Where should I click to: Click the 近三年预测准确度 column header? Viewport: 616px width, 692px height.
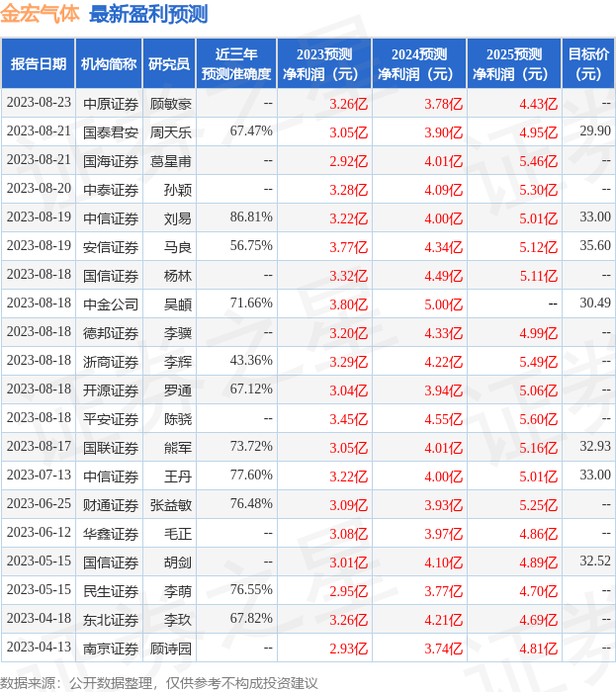[236, 63]
